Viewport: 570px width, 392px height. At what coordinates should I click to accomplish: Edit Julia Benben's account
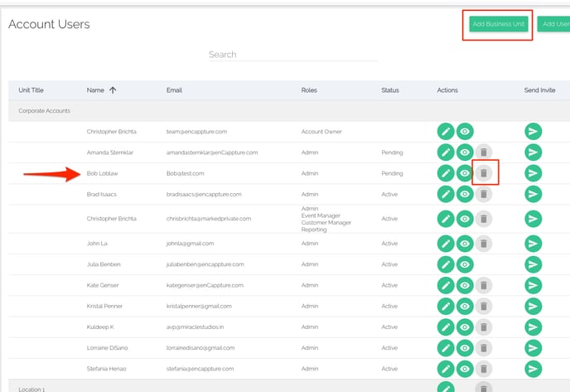point(446,264)
